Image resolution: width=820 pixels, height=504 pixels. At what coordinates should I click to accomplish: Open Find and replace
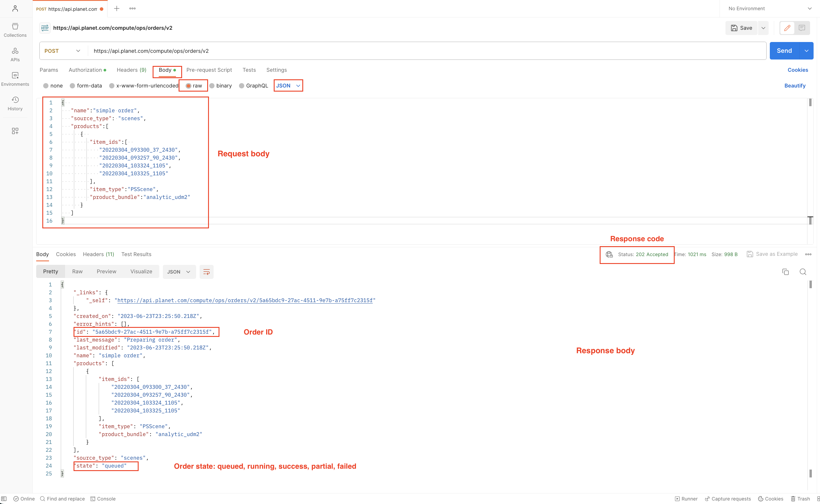62,499
